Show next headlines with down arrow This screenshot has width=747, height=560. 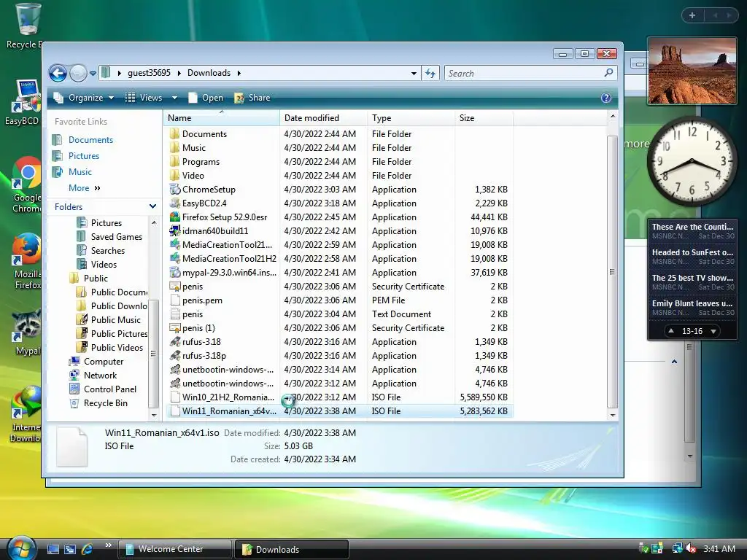click(713, 331)
